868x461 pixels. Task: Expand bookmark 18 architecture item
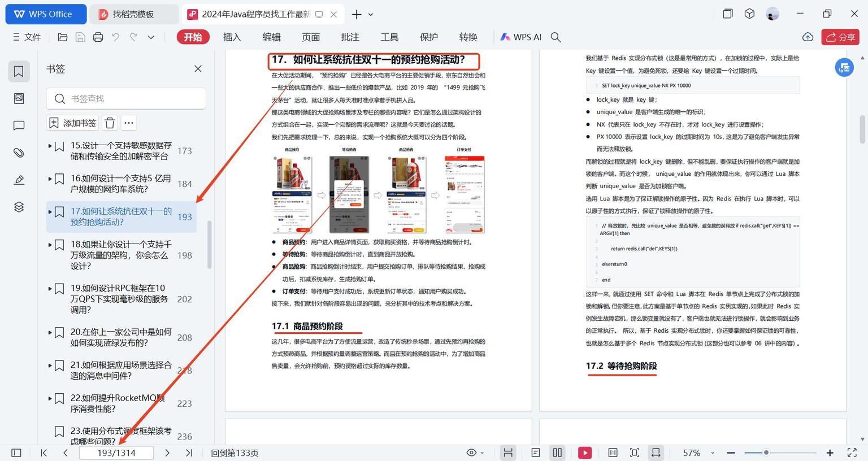[x=50, y=245]
